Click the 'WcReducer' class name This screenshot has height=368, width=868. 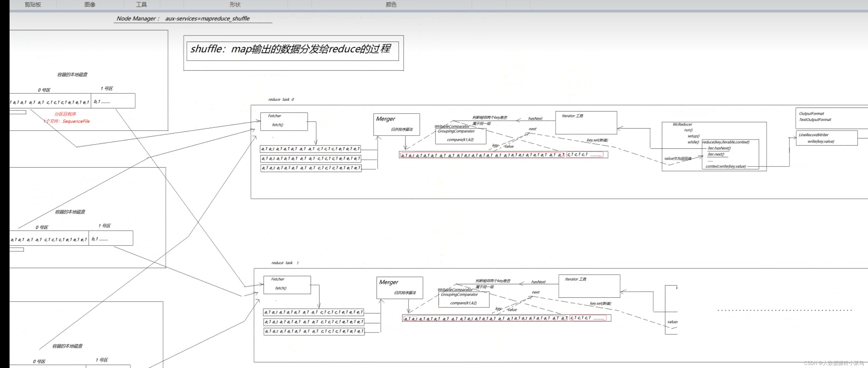[682, 124]
